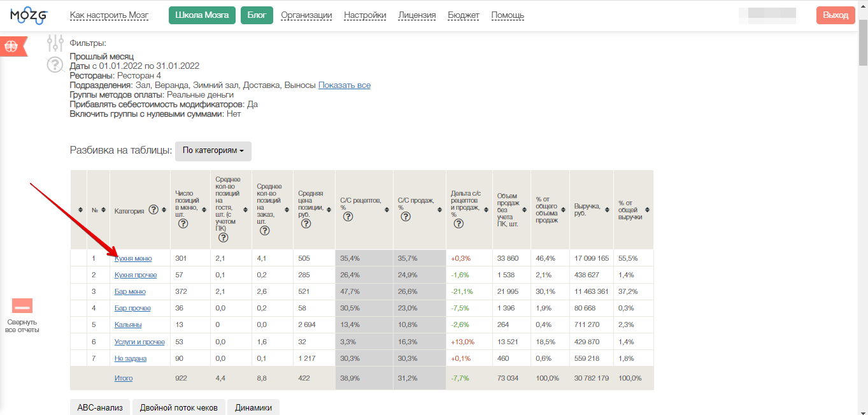Select delta value +13,0% in Услуги row
Image resolution: width=868 pixels, height=415 pixels.
462,342
